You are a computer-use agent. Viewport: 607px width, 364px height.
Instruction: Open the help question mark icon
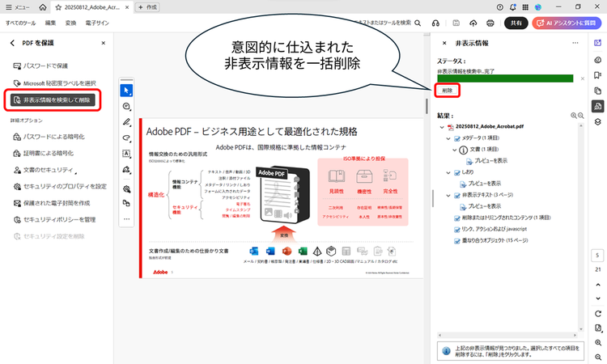pyautogui.click(x=500, y=7)
